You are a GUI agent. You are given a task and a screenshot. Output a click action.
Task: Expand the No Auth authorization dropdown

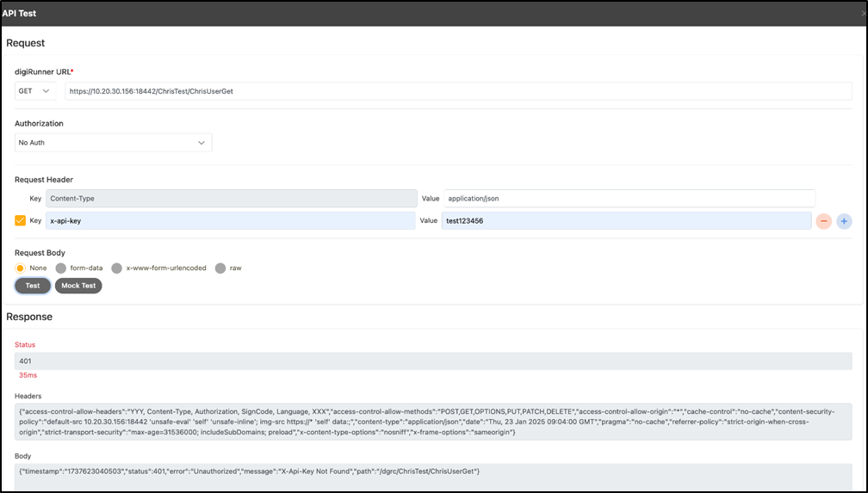pos(113,143)
